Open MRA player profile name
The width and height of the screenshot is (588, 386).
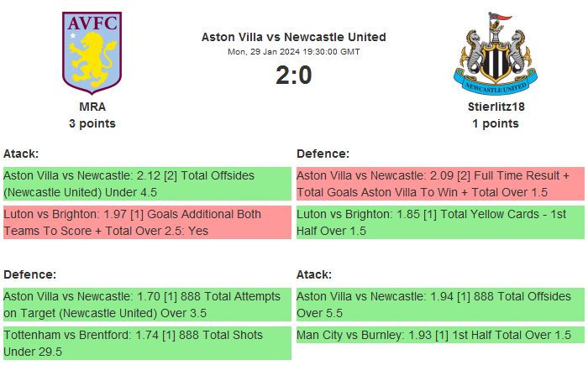(x=92, y=107)
